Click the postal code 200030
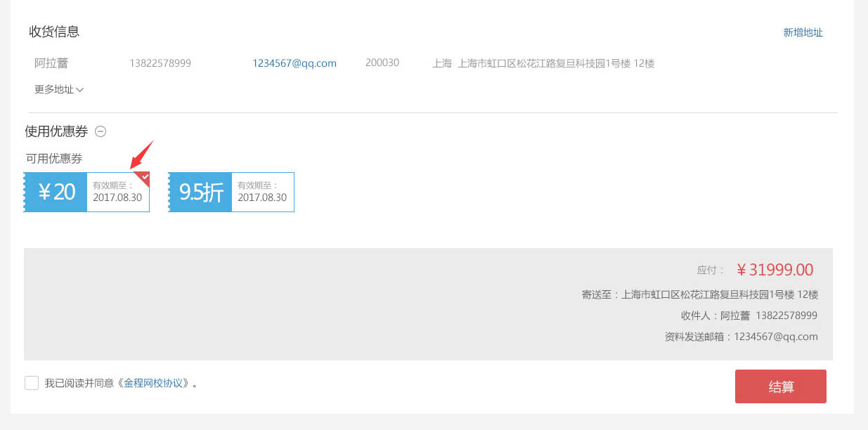 (x=382, y=63)
